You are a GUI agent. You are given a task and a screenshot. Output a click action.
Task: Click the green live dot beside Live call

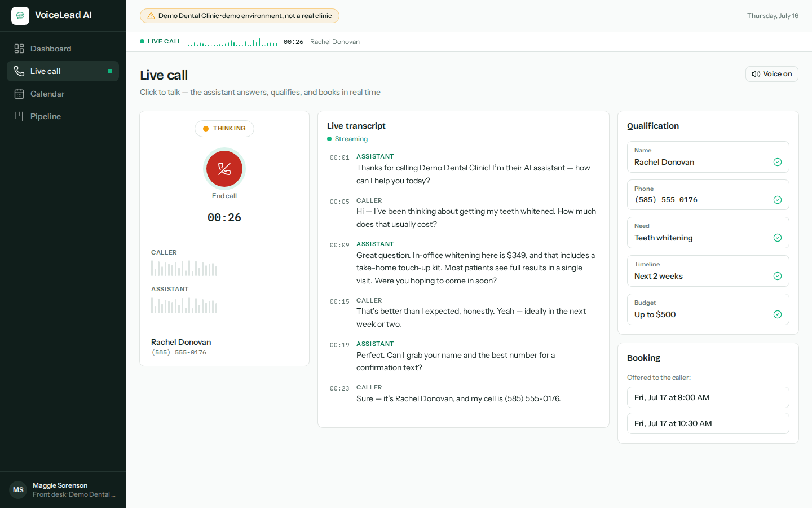tap(110, 71)
